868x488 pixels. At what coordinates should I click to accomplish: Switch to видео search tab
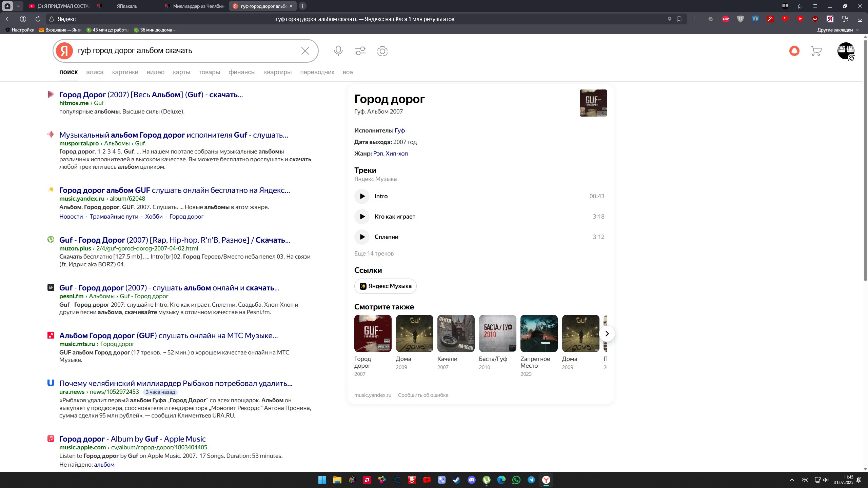pyautogui.click(x=156, y=72)
